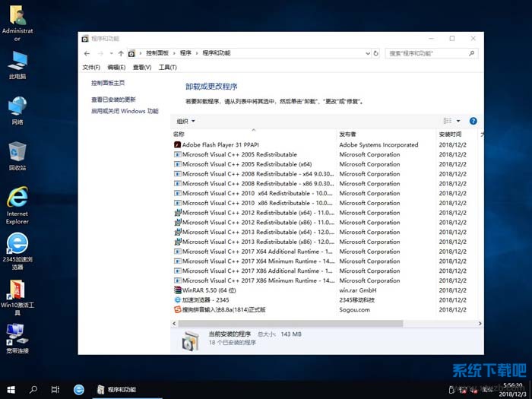Click the blue help question mark icon
The width and height of the screenshot is (532, 399).
click(473, 121)
